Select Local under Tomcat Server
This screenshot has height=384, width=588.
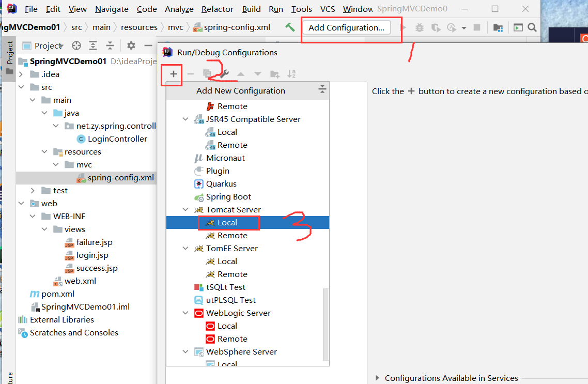coord(247,222)
